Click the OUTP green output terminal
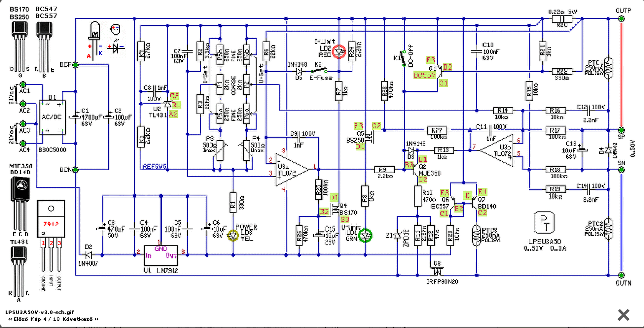The width and height of the screenshot is (644, 328). [621, 19]
